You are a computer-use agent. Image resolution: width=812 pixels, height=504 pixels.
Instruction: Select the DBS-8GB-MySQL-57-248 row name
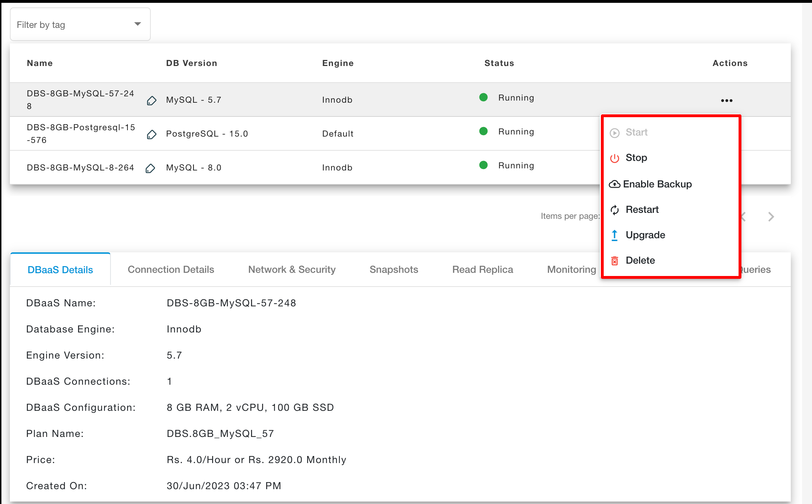pyautogui.click(x=80, y=100)
